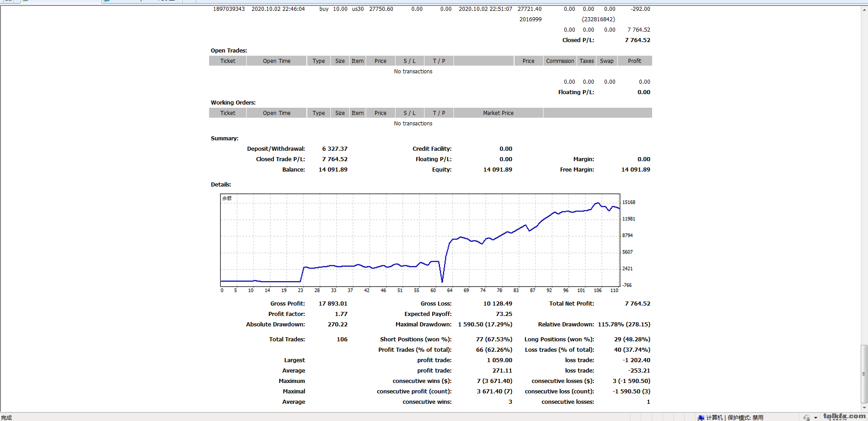Click the Gross Loss value 10 128.49

click(498, 304)
